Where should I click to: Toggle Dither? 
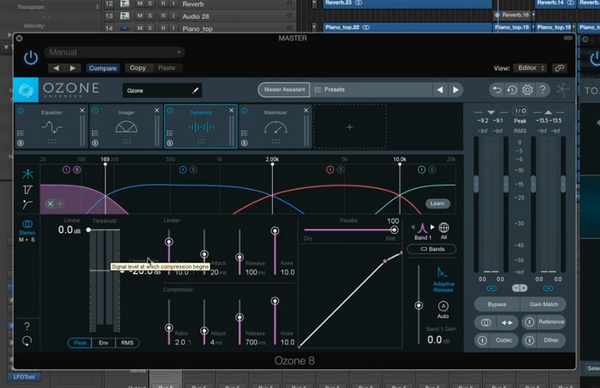click(x=545, y=340)
